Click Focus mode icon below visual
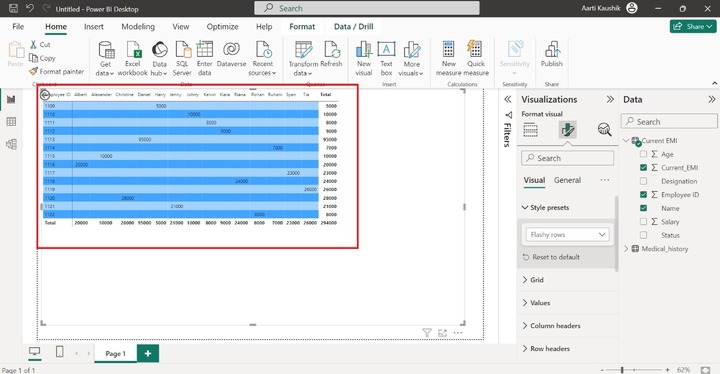The image size is (720, 374). click(x=442, y=333)
